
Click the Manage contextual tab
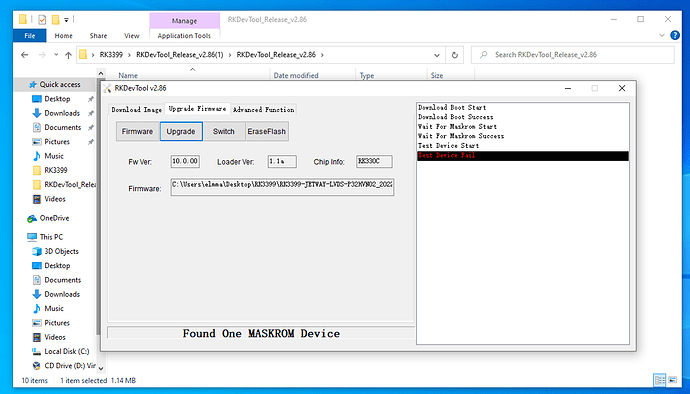(184, 21)
